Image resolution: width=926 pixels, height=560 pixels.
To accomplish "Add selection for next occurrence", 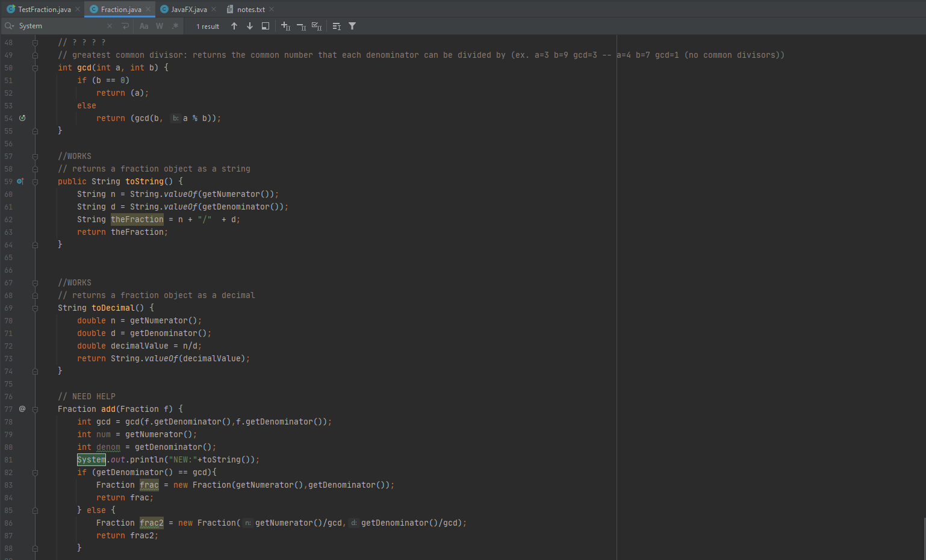I will (286, 26).
